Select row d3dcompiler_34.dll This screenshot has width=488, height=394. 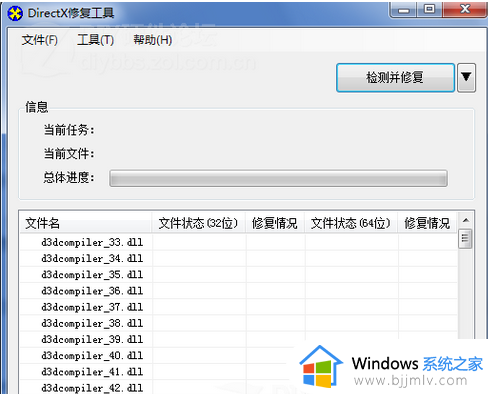point(239,258)
